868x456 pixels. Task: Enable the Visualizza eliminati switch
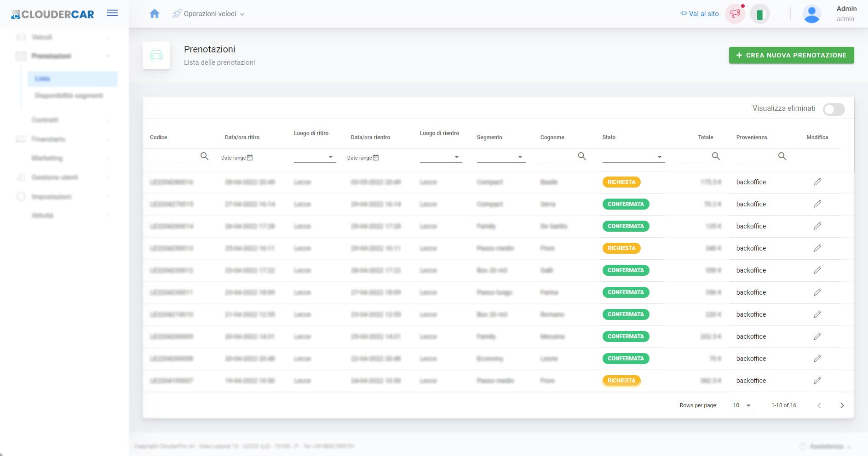[834, 109]
